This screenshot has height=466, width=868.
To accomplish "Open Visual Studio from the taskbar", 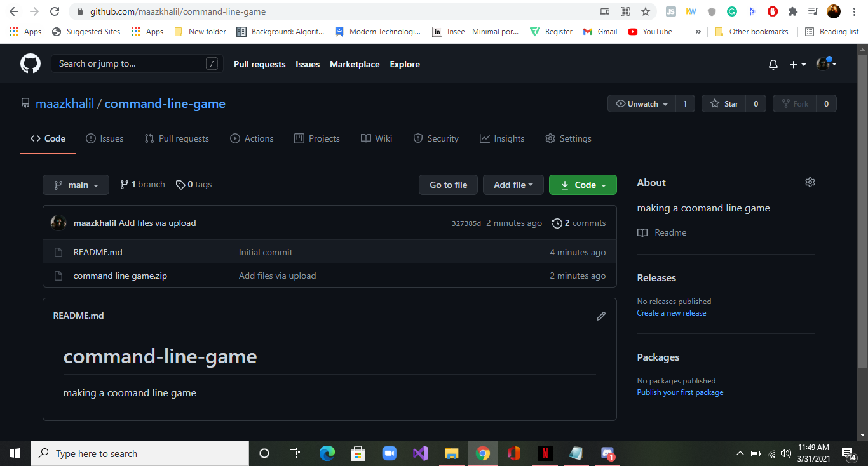I will (x=420, y=453).
